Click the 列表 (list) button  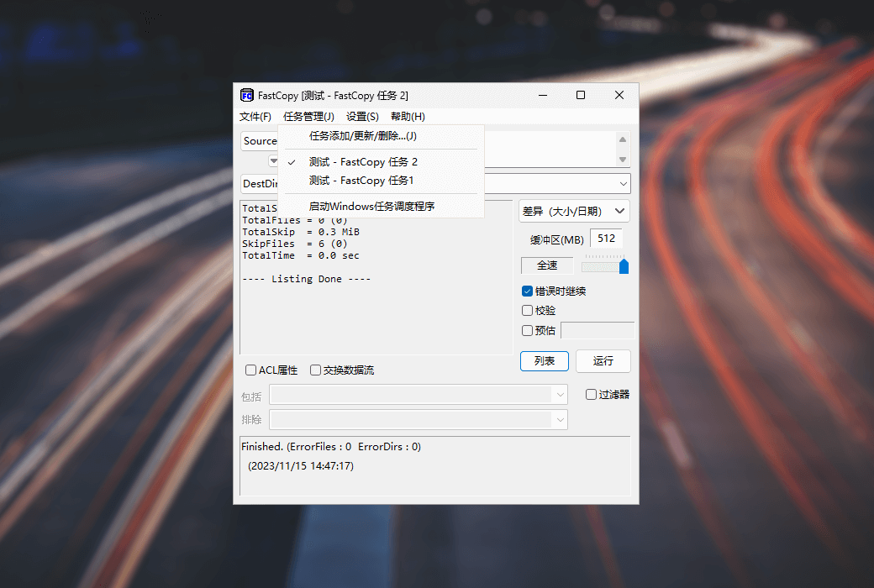544,361
